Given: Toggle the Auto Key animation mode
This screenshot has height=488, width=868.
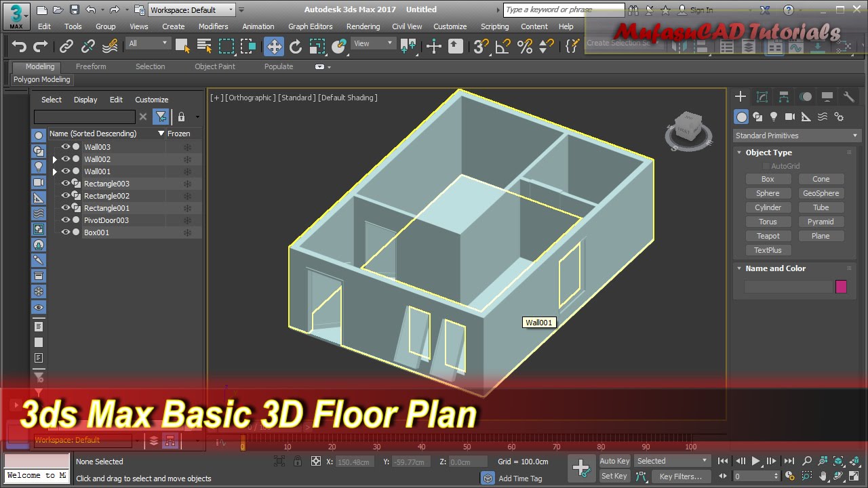Looking at the screenshot, I should 614,461.
